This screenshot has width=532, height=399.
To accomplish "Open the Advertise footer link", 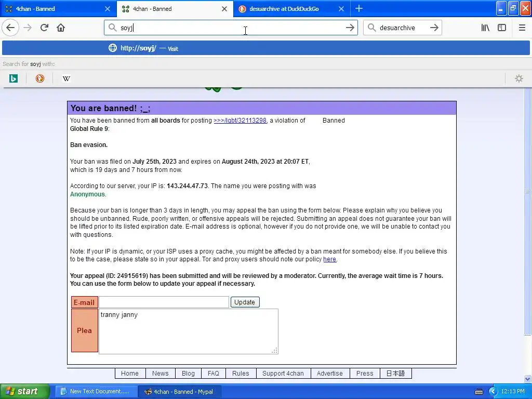I will (330, 373).
